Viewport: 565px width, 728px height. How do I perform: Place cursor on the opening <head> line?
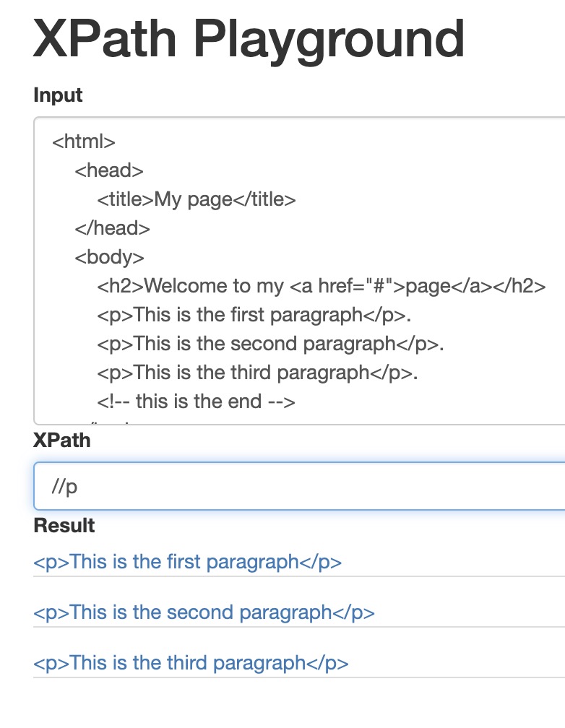[x=109, y=170]
